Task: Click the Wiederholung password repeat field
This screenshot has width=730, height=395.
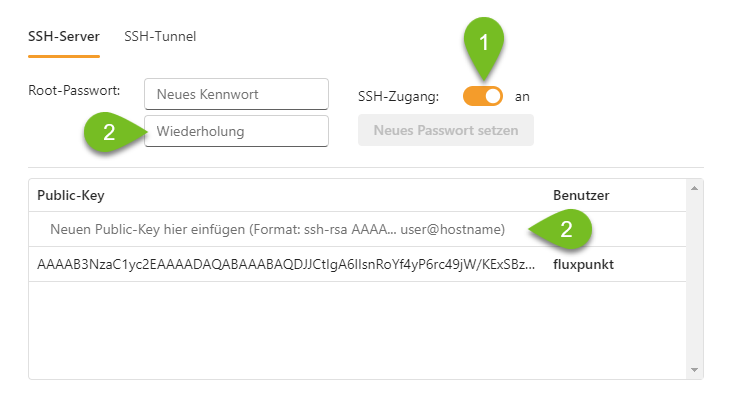Action: coord(237,131)
